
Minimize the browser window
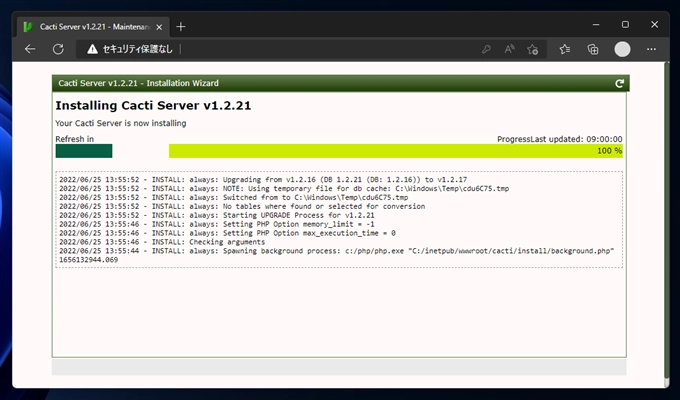pos(596,25)
